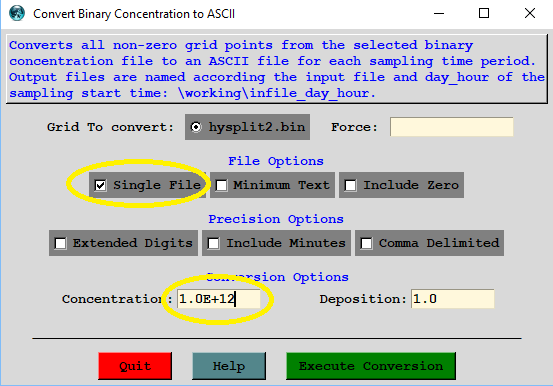Click into the Force input field
The image size is (553, 386).
[451, 127]
